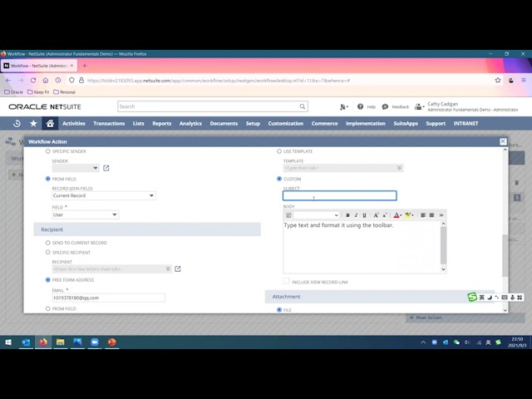Open the Reports menu

(162, 124)
